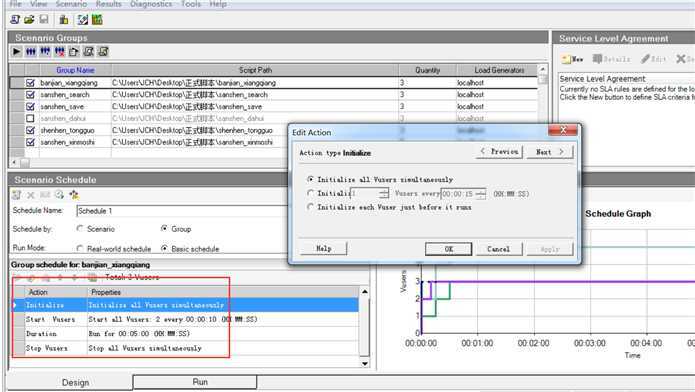Image resolution: width=695 pixels, height=392 pixels.
Task: Click the yellow star schedule icon
Action: (74, 195)
